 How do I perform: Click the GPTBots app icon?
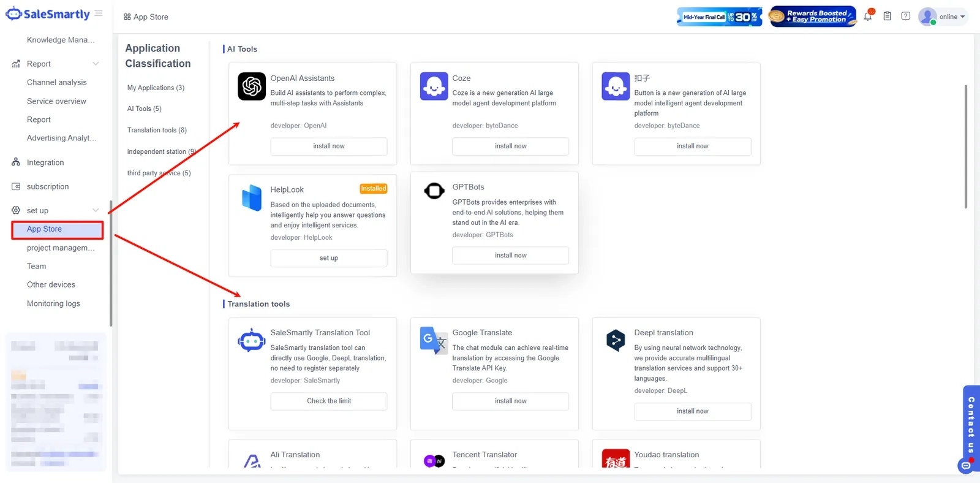pos(434,191)
